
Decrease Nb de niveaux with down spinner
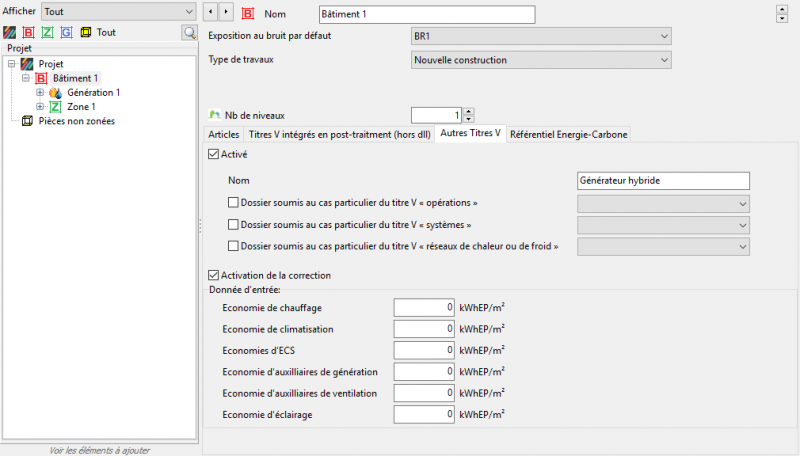(x=468, y=119)
